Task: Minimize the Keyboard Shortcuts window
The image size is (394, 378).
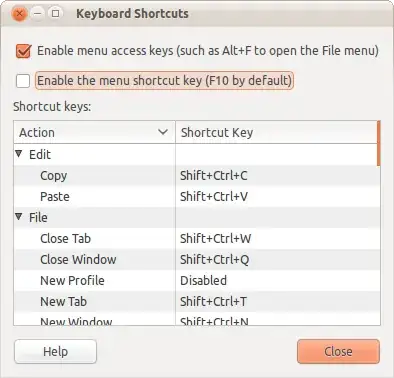Action: [x=38, y=14]
